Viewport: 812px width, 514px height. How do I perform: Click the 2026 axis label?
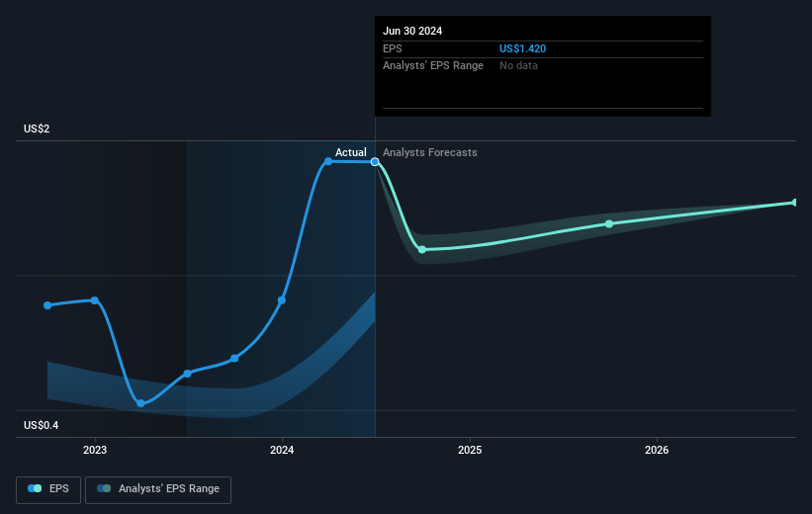tap(657, 451)
